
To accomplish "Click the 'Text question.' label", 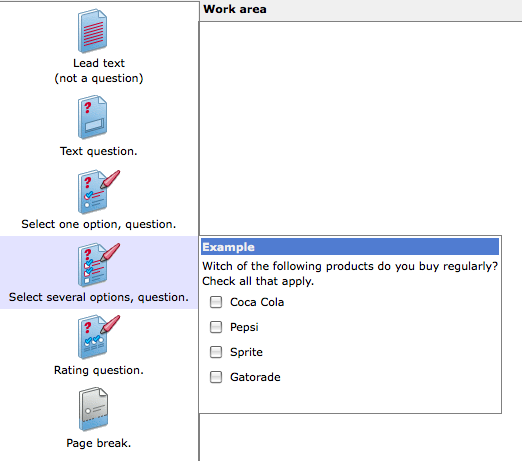I will 99,151.
